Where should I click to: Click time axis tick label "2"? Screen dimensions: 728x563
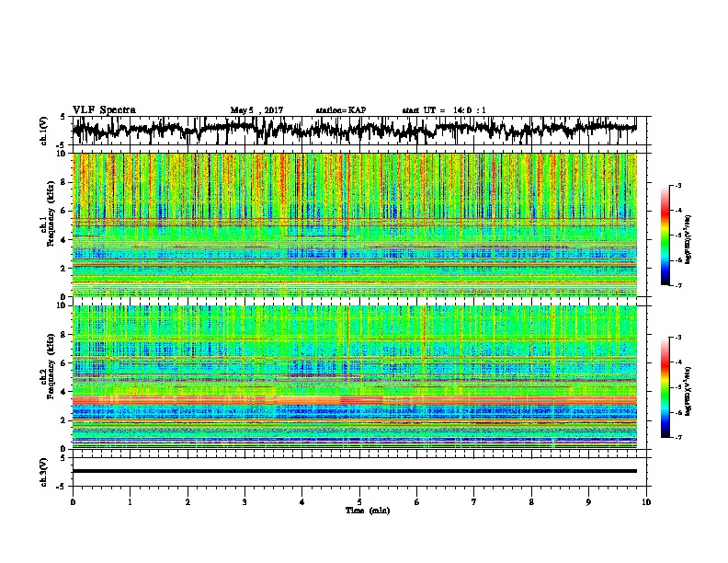(x=188, y=502)
